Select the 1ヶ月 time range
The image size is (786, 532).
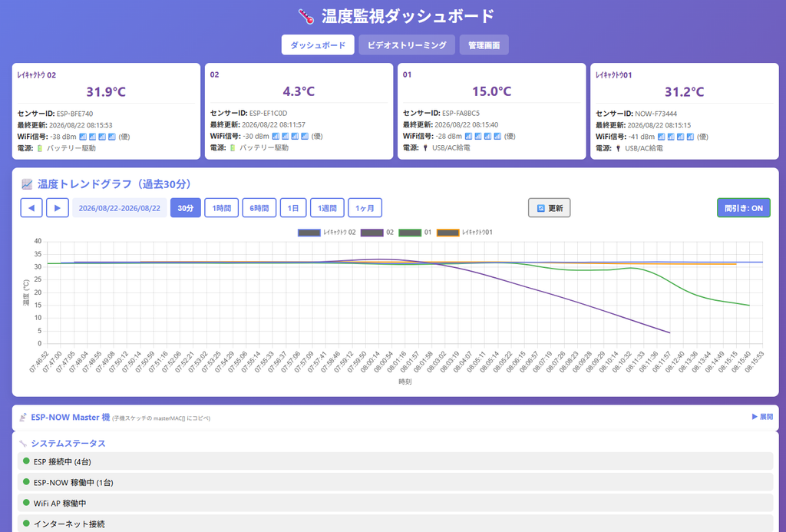click(x=365, y=208)
